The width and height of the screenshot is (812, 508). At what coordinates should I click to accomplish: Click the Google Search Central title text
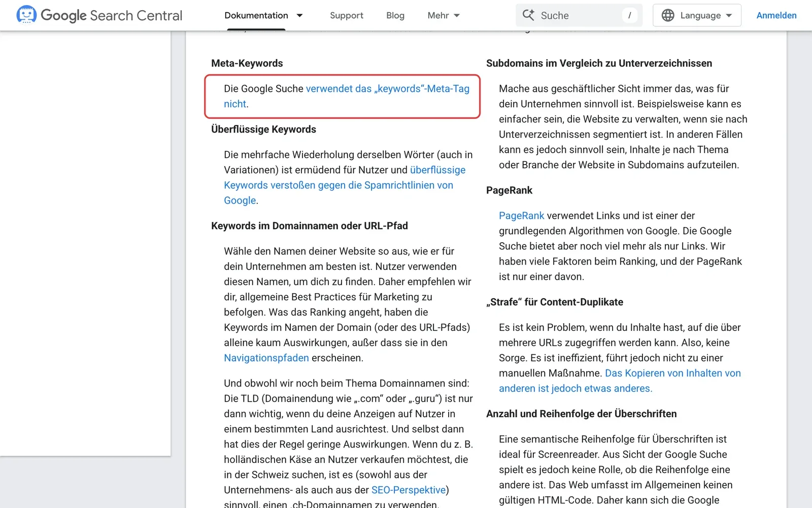point(111,16)
